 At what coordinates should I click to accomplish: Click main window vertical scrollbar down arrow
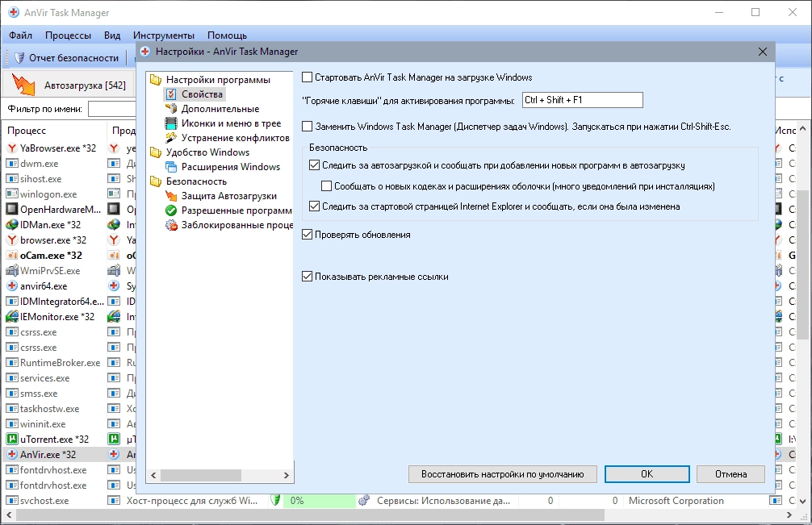click(x=802, y=501)
